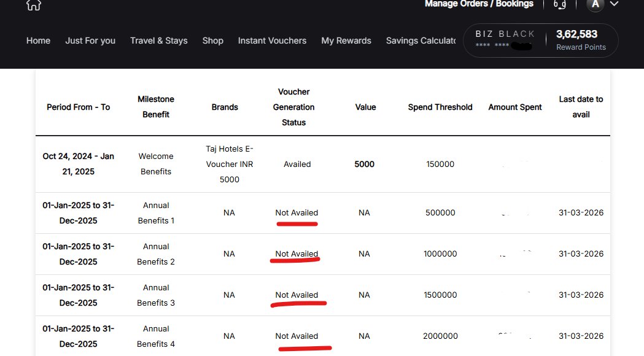Click Not Availed for Annual Benefits 2
Screen dimensions: 644x356
tap(297, 253)
